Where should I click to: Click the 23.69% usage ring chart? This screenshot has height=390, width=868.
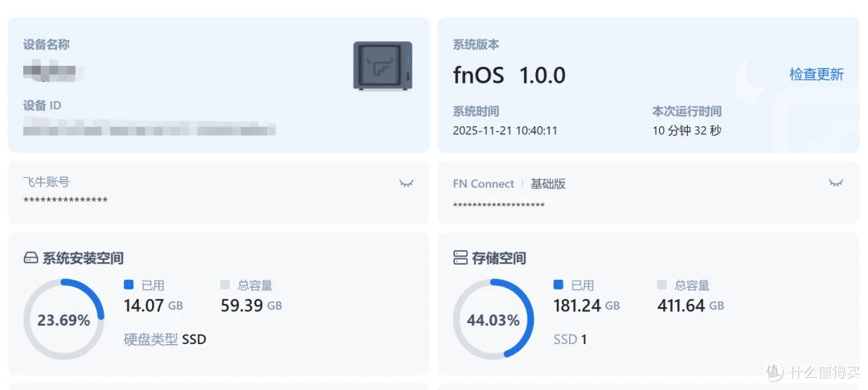(63, 320)
